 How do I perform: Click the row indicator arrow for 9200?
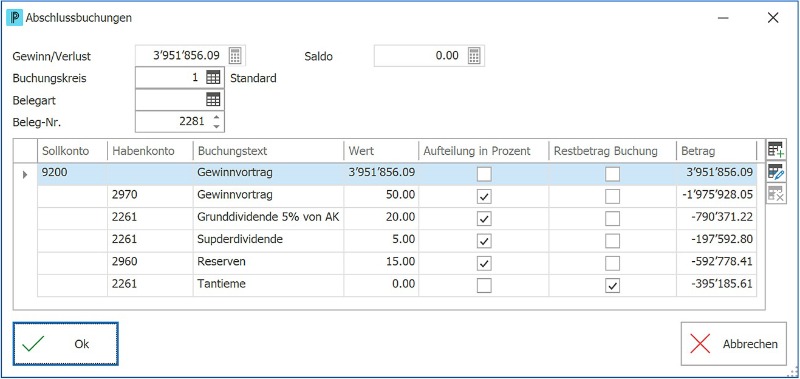coord(25,174)
